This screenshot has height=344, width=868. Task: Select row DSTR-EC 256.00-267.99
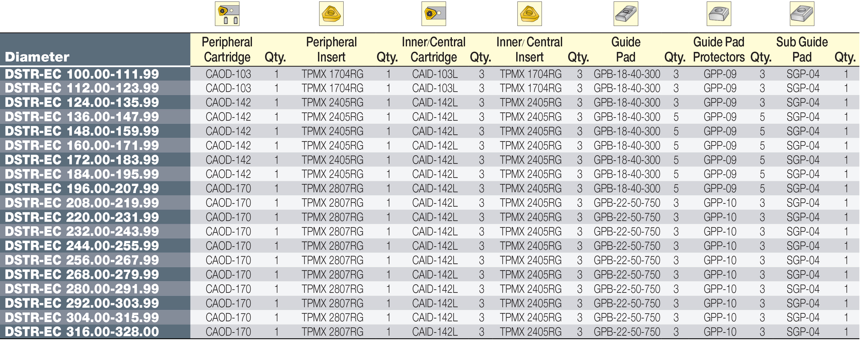(x=430, y=260)
